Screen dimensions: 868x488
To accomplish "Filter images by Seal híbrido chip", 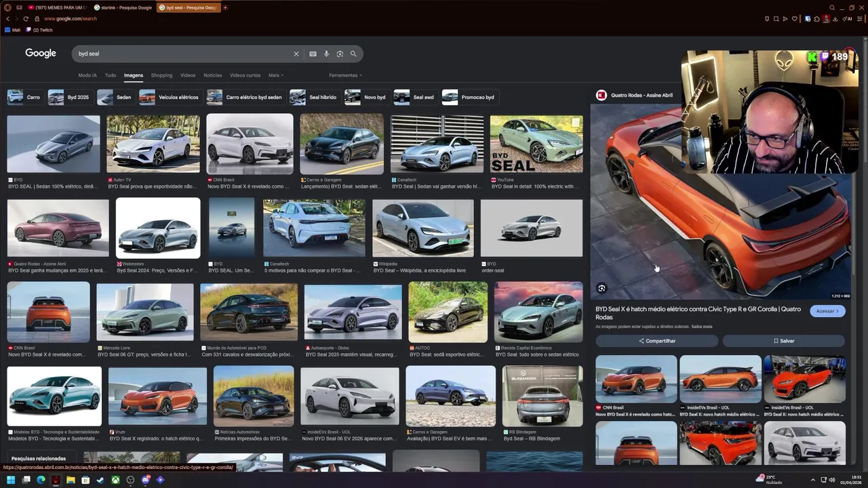I will pyautogui.click(x=313, y=97).
